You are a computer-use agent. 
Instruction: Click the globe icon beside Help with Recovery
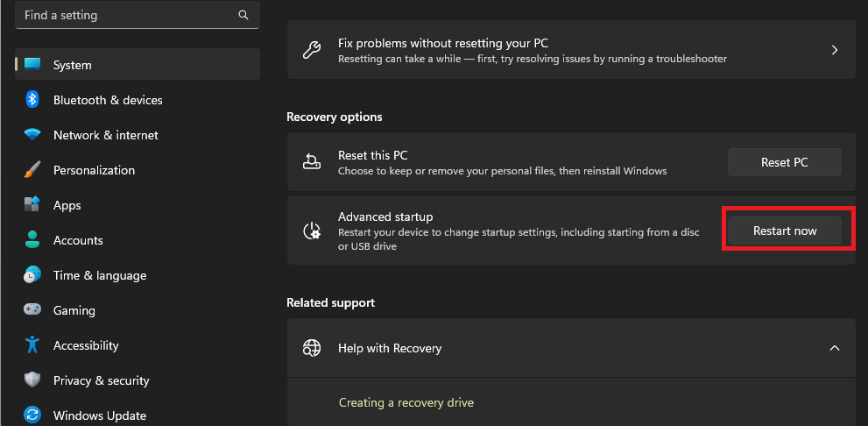point(312,348)
